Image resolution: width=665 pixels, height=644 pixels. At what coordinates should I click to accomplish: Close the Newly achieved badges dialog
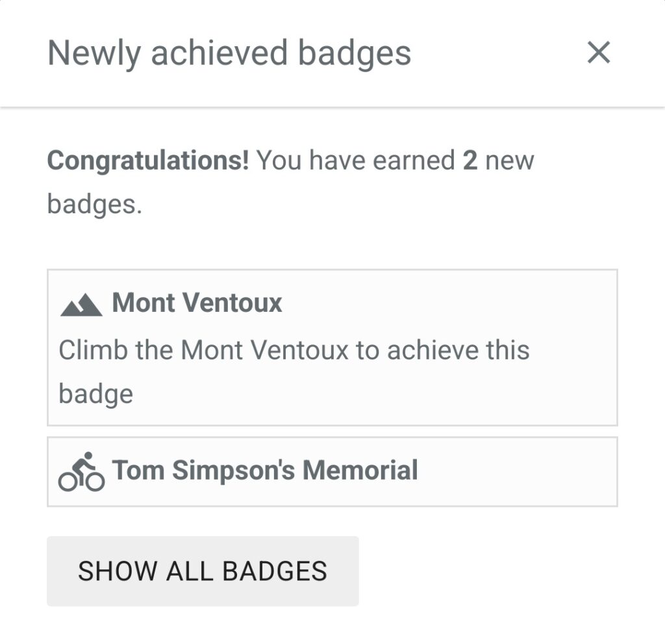[x=598, y=53]
